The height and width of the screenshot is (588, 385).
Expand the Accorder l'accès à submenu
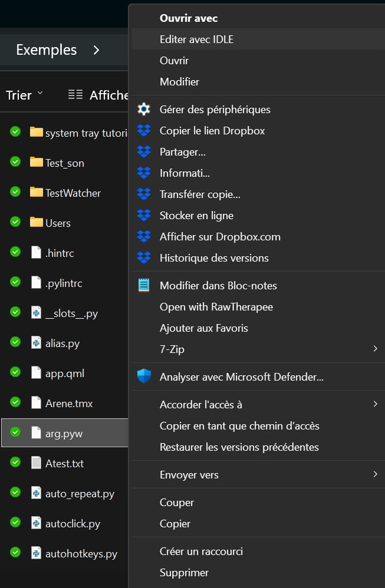coord(375,405)
